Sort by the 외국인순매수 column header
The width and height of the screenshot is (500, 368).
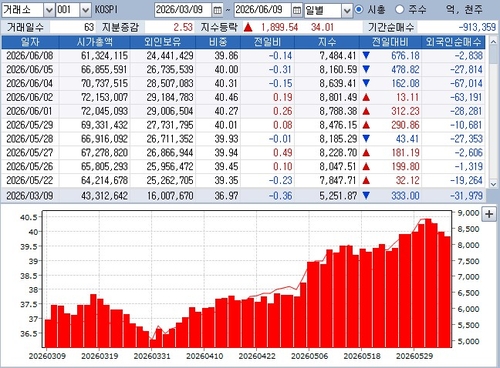pyautogui.click(x=454, y=42)
